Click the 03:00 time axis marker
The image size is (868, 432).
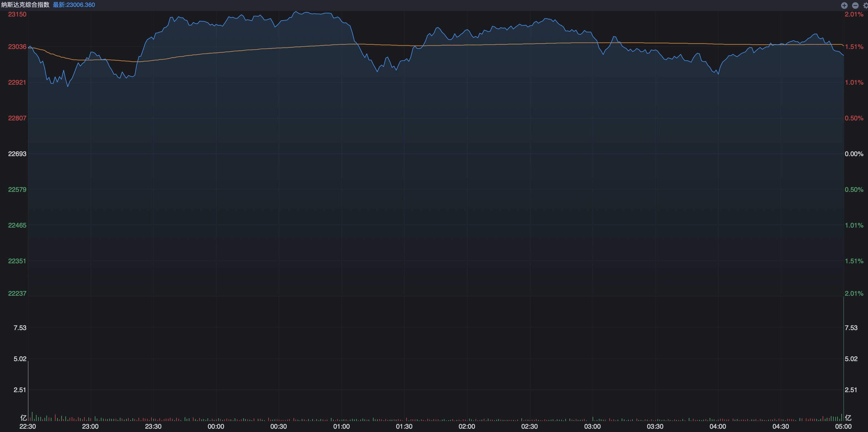pyautogui.click(x=592, y=426)
